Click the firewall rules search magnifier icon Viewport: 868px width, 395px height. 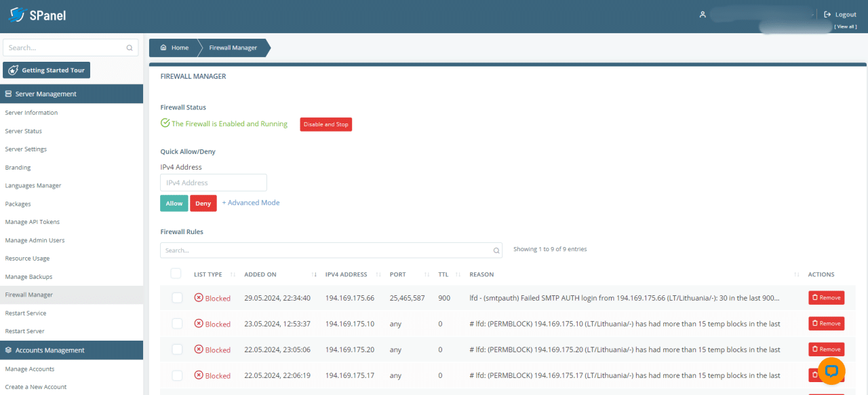(496, 250)
